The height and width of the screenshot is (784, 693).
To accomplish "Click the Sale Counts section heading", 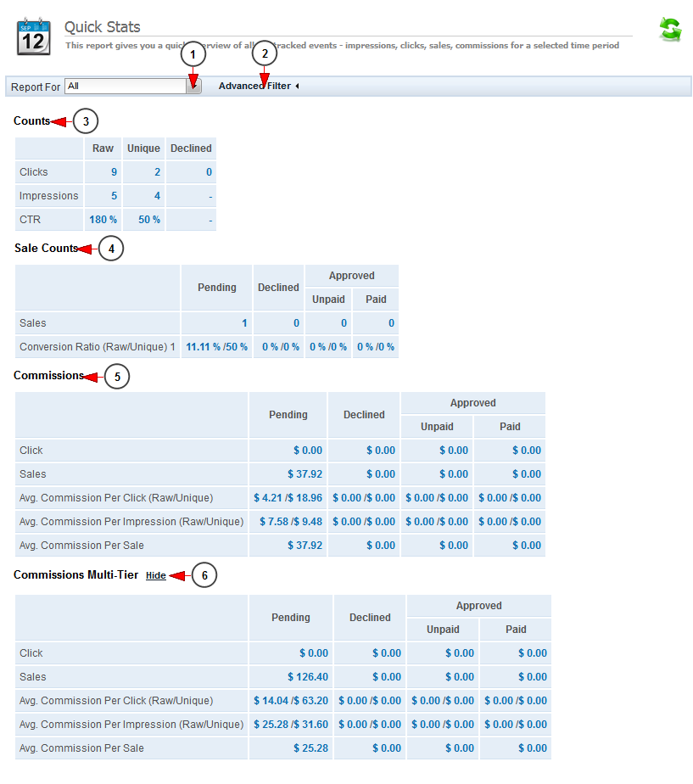I will 46,248.
